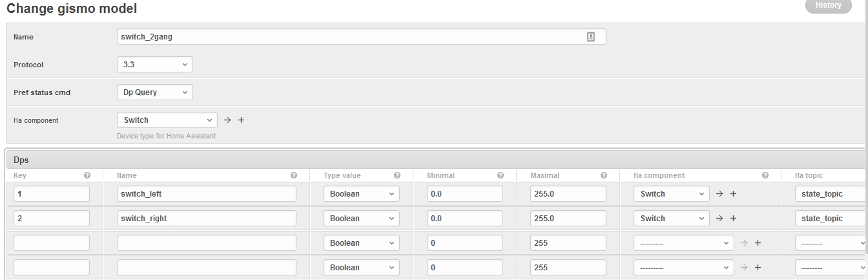Viewport: 868px width, 280px height.
Task: Open Ha component dropdown for switch_left
Action: click(x=672, y=194)
